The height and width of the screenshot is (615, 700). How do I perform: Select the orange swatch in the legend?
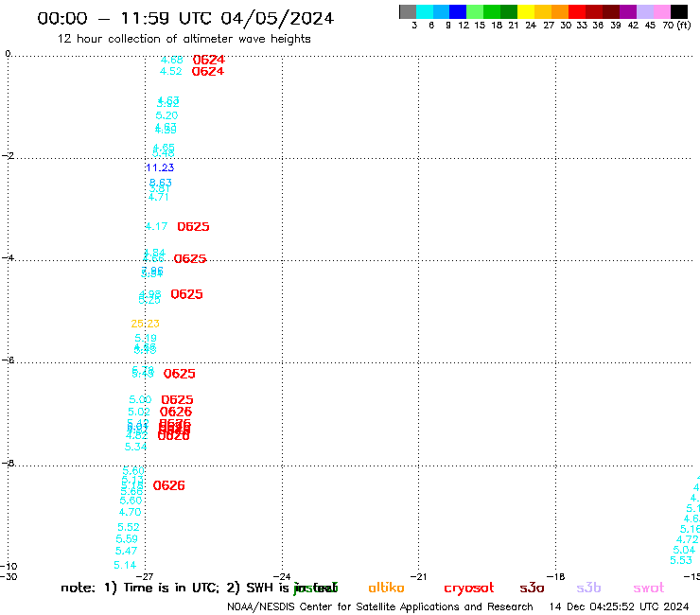(x=559, y=11)
